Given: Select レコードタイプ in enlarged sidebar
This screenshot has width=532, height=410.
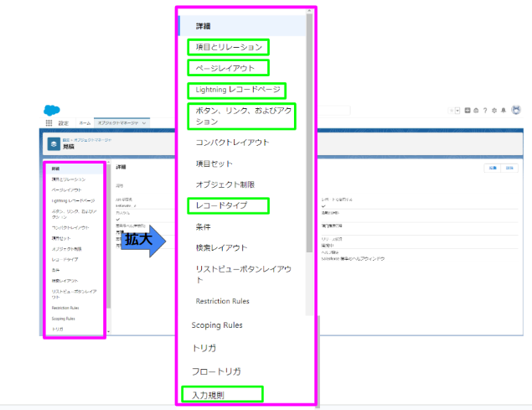Looking at the screenshot, I should pyautogui.click(x=227, y=205).
